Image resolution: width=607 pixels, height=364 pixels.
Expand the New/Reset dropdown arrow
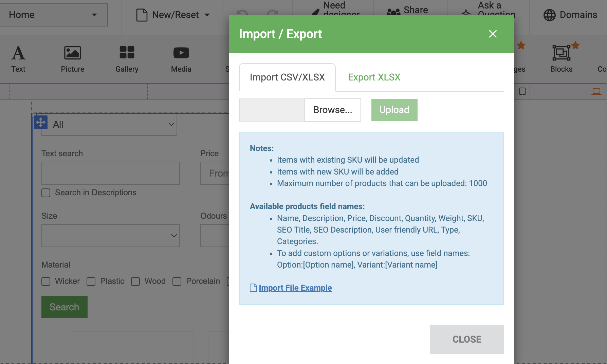point(207,15)
